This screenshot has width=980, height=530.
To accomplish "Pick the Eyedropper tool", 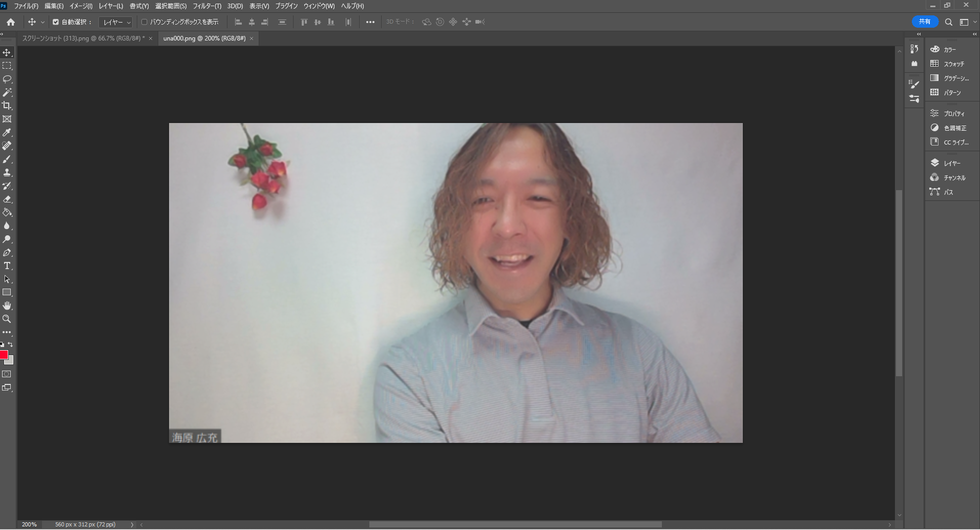I will tap(7, 132).
